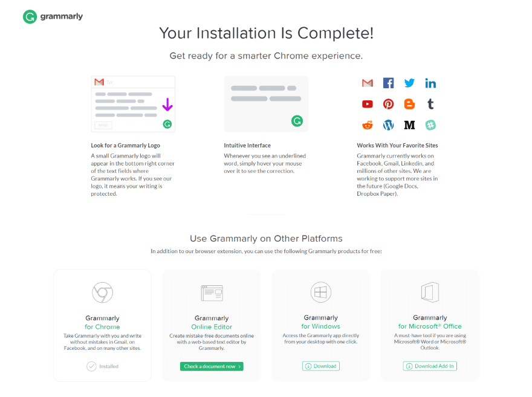
Task: Select the Blogger icon
Action: (409, 104)
